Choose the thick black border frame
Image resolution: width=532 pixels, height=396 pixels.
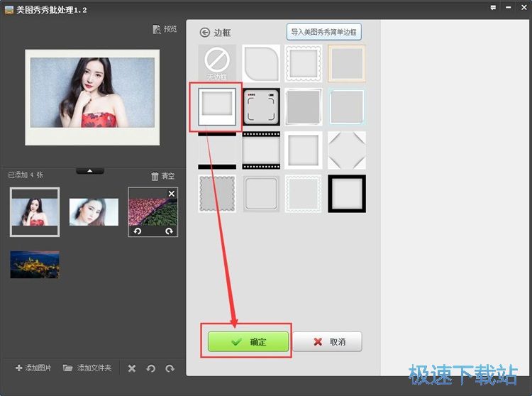tap(347, 194)
